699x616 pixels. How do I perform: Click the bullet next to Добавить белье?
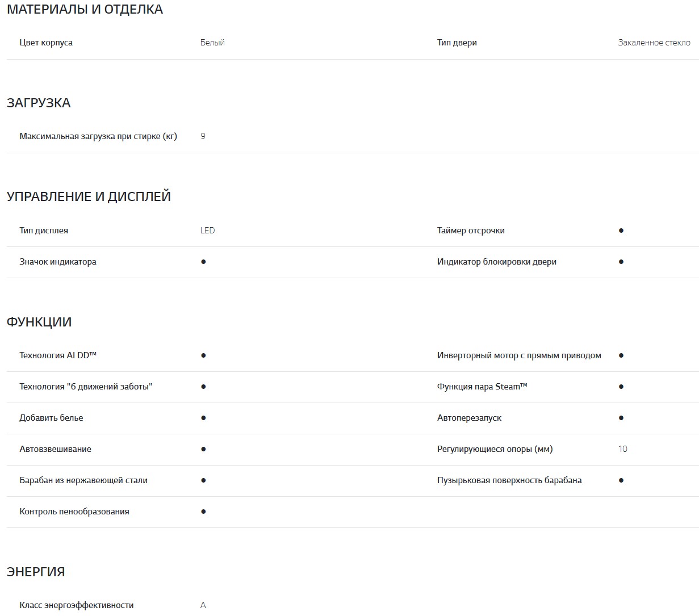[203, 418]
